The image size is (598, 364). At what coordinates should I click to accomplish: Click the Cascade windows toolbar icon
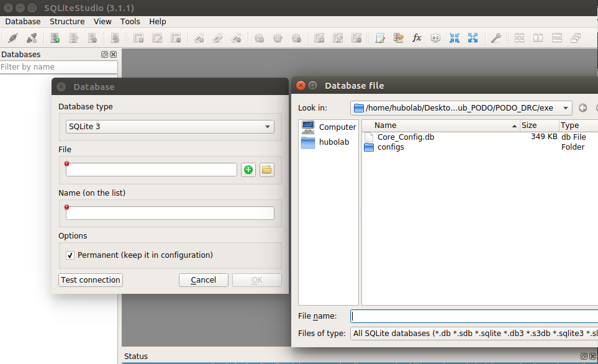coord(576,38)
